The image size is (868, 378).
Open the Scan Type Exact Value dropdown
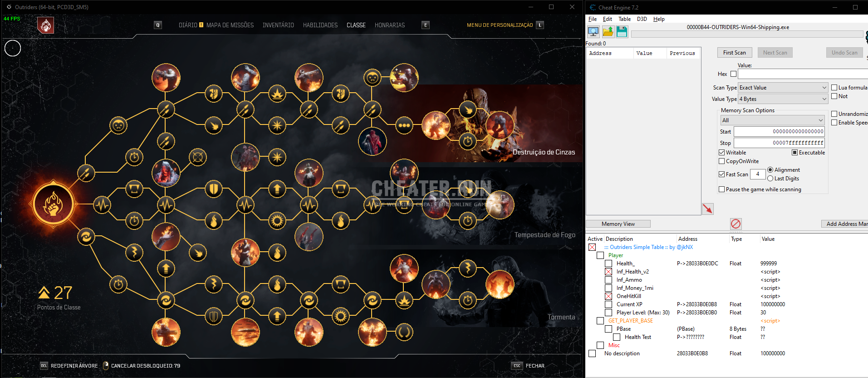[783, 88]
